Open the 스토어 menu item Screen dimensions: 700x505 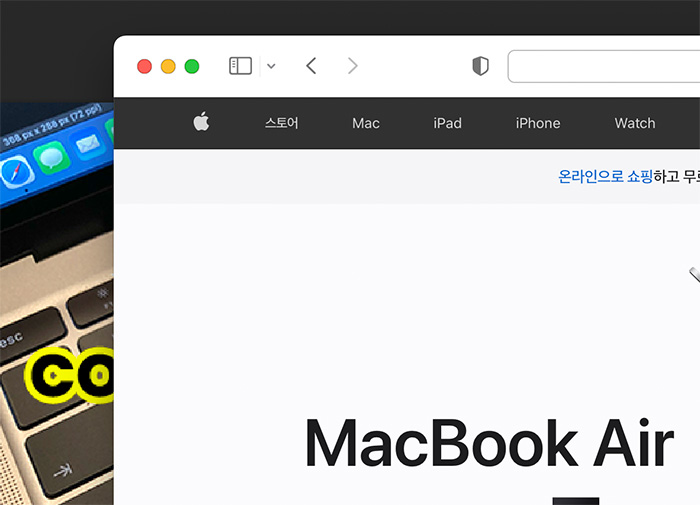pyautogui.click(x=281, y=123)
